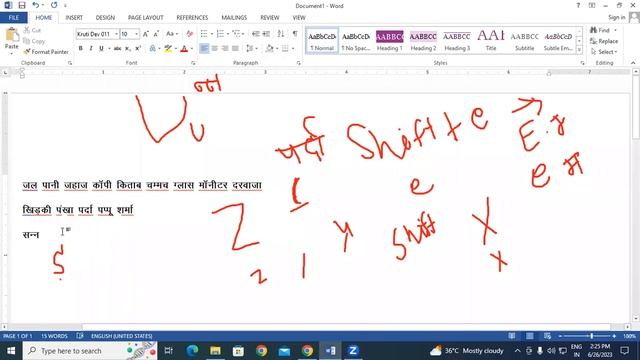Open font name dropdown Kruti Dev 011
640x360 pixels.
116,34
